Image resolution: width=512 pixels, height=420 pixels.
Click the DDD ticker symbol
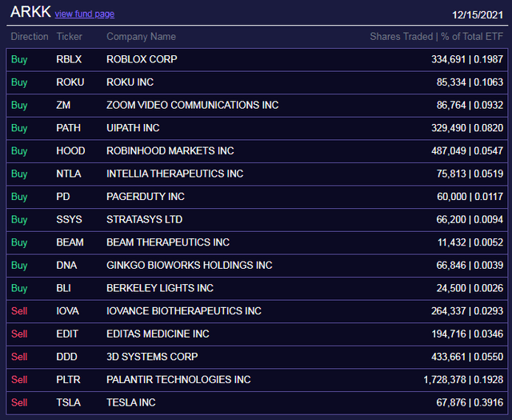(66, 356)
